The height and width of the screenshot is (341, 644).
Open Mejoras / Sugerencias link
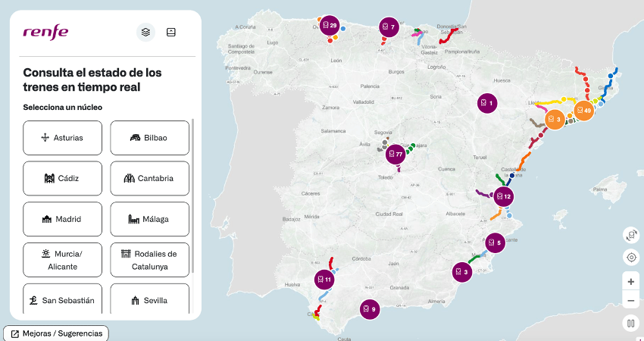pos(56,333)
